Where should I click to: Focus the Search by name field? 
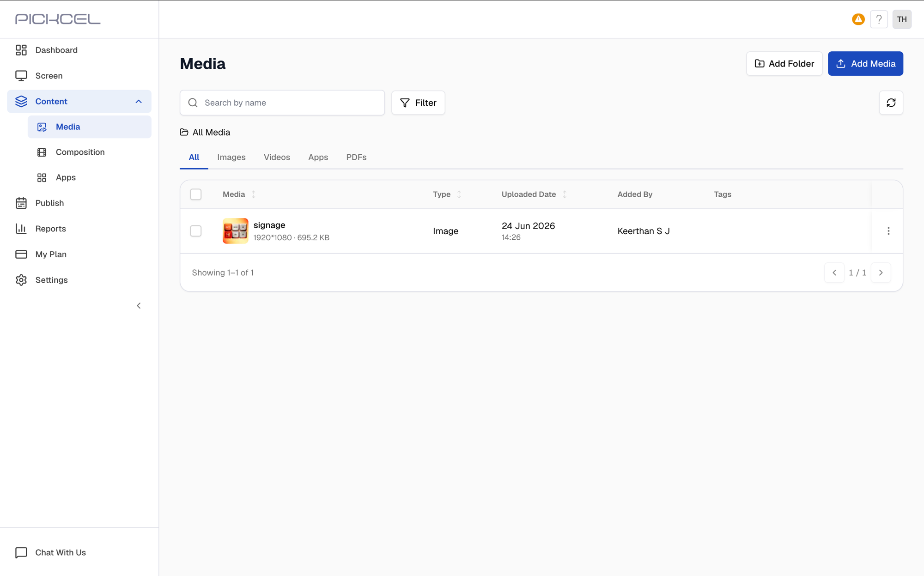tap(282, 103)
